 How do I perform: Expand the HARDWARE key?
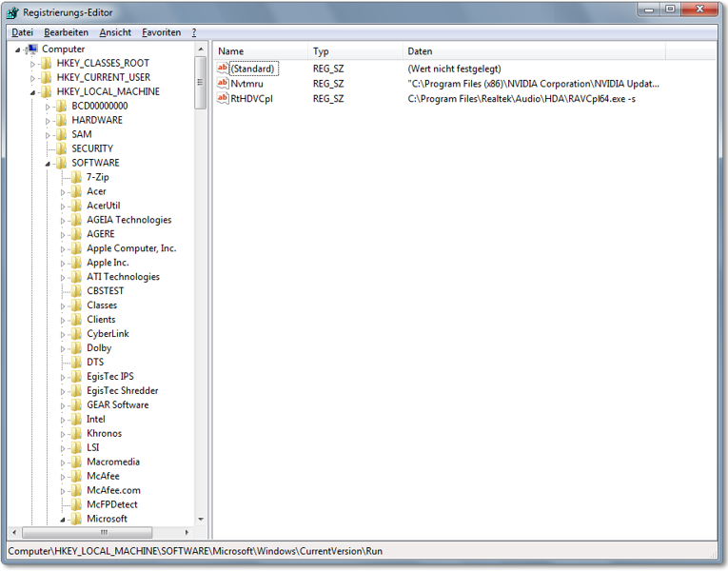(x=48, y=121)
